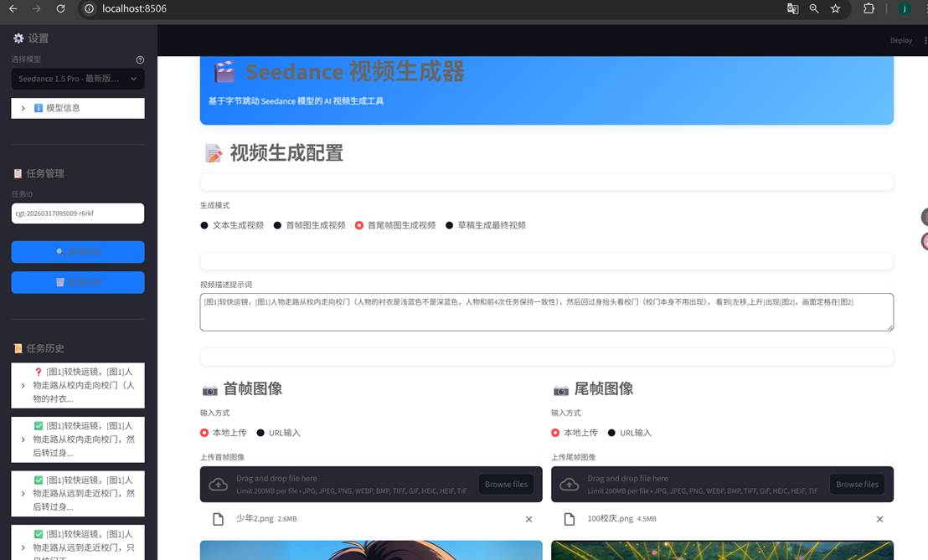Open the browser extensions puzzle icon
The width and height of the screenshot is (928, 560).
click(869, 8)
